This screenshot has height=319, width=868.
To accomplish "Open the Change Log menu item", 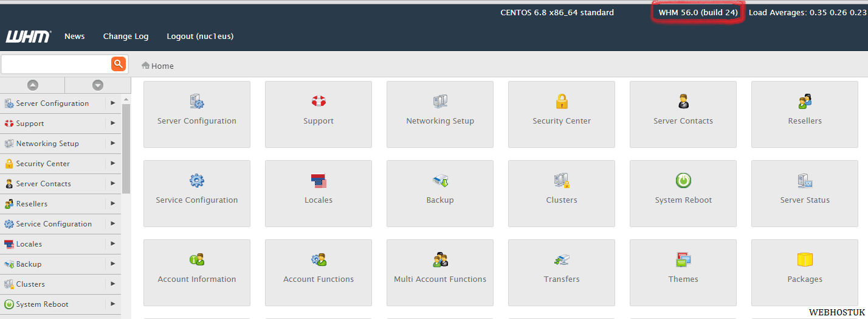I will point(126,37).
